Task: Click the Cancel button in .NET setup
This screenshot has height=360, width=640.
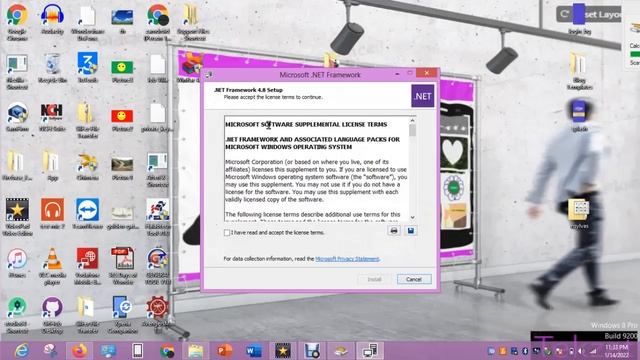Action: [414, 279]
